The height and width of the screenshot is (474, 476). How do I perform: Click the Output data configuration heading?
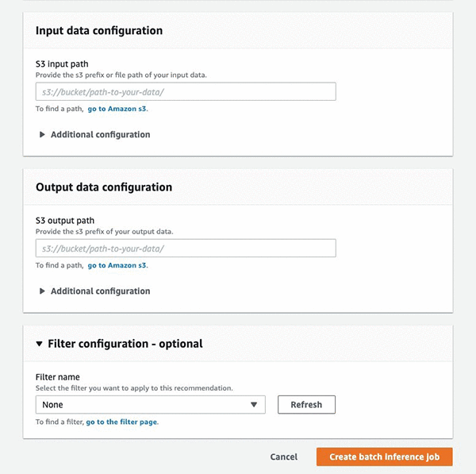tap(104, 187)
